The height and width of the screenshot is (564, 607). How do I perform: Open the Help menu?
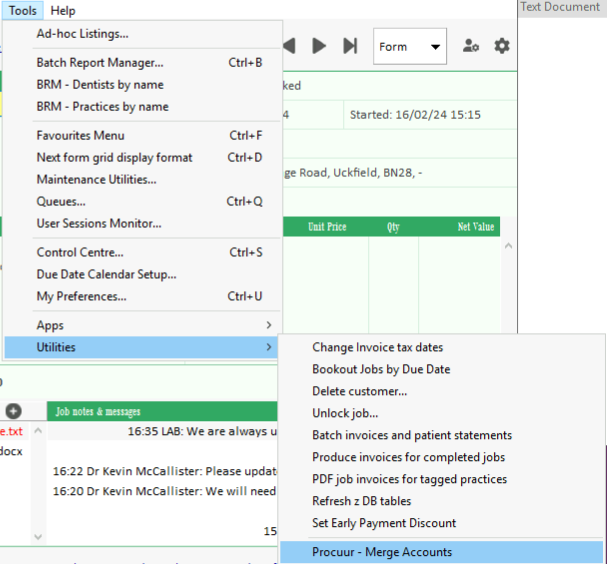pos(62,10)
